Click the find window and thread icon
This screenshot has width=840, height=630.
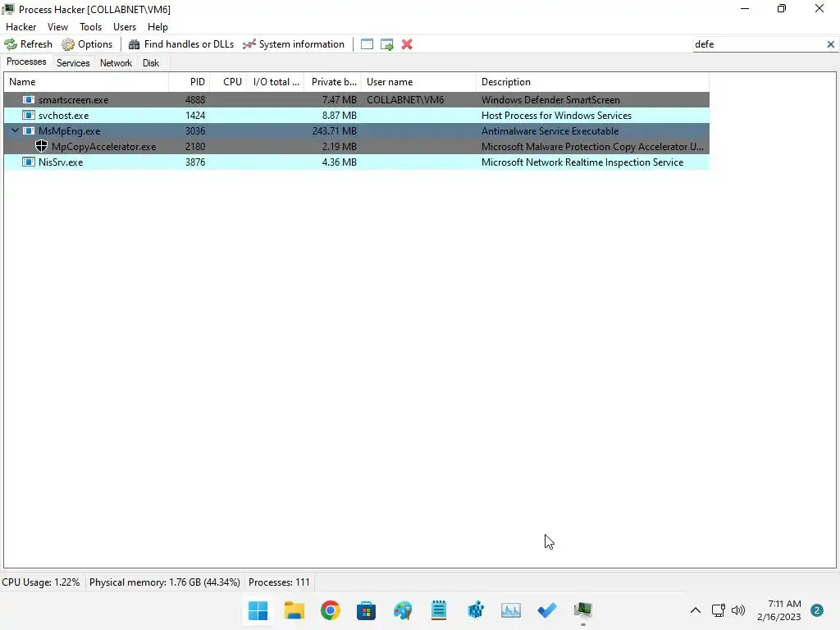(387, 44)
